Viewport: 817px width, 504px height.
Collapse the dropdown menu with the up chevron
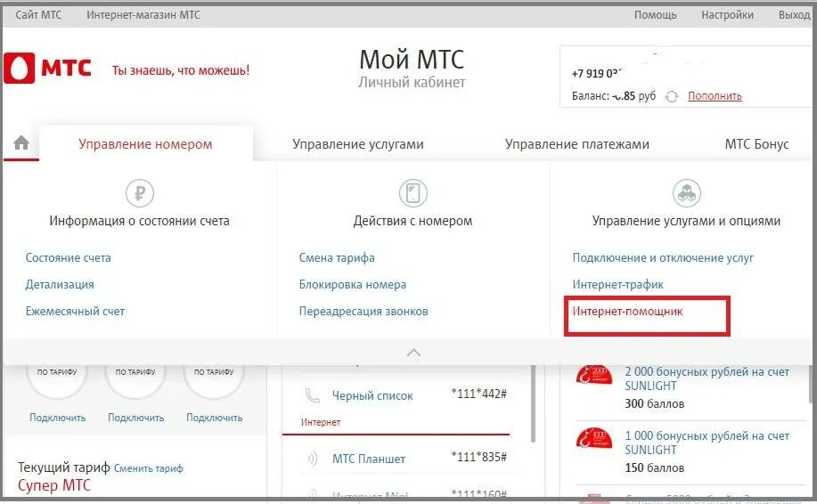413,353
